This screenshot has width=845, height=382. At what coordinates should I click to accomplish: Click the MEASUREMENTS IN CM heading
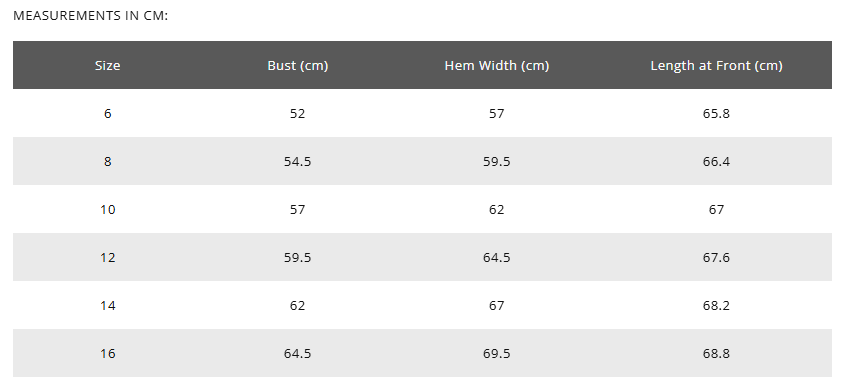[x=91, y=16]
